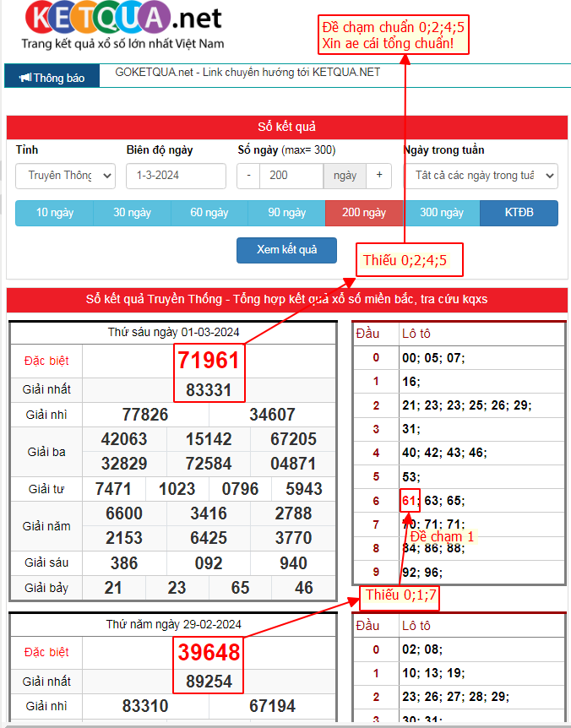Decrease Số ngày with minus button
The width and height of the screenshot is (571, 728).
[x=248, y=176]
